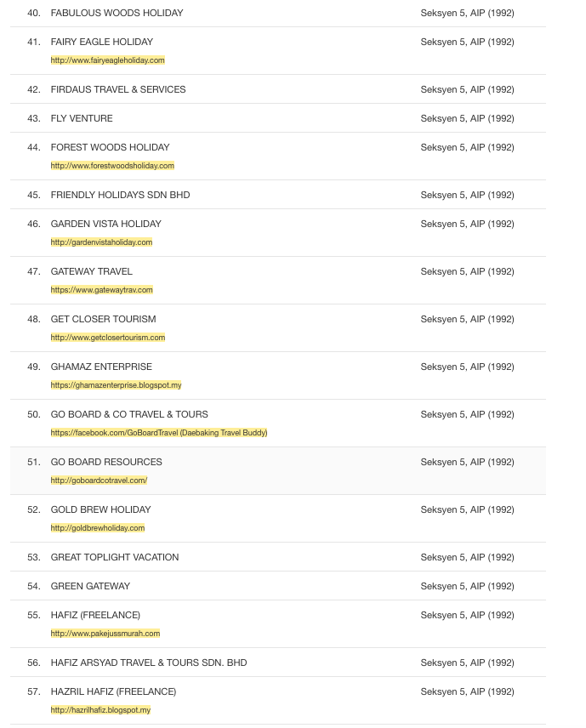This screenshot has width=586, height=728.
Task: Select GREAT TOPLIGHT VACATION entry
Action: click(x=115, y=557)
